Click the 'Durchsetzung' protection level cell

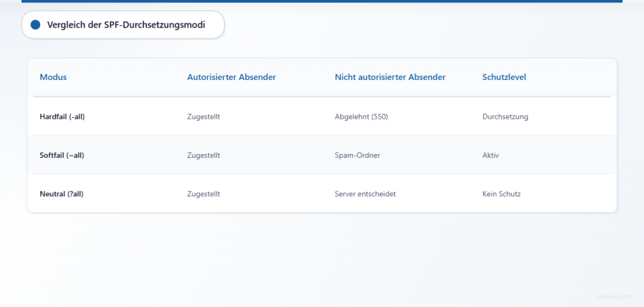pos(505,117)
